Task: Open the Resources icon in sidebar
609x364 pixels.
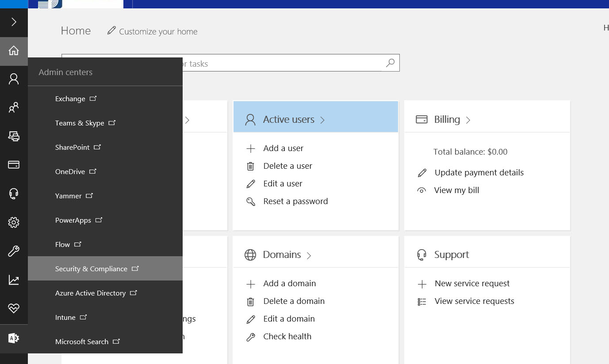Action: 14,136
